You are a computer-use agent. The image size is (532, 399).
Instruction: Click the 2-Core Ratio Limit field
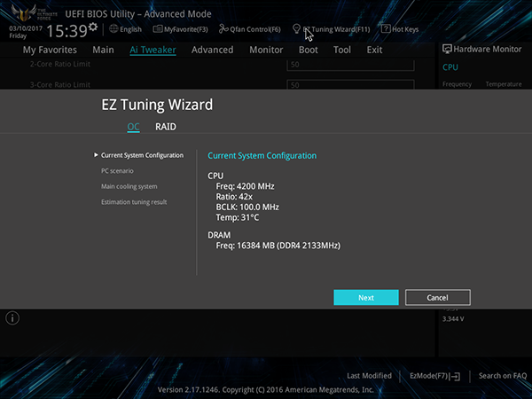pos(351,65)
